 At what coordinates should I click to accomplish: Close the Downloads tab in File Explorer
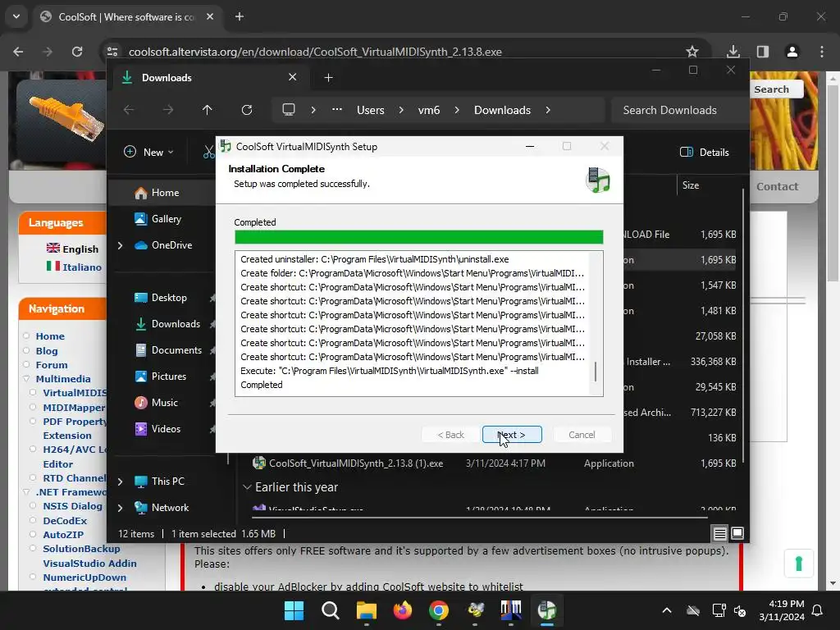pos(293,77)
